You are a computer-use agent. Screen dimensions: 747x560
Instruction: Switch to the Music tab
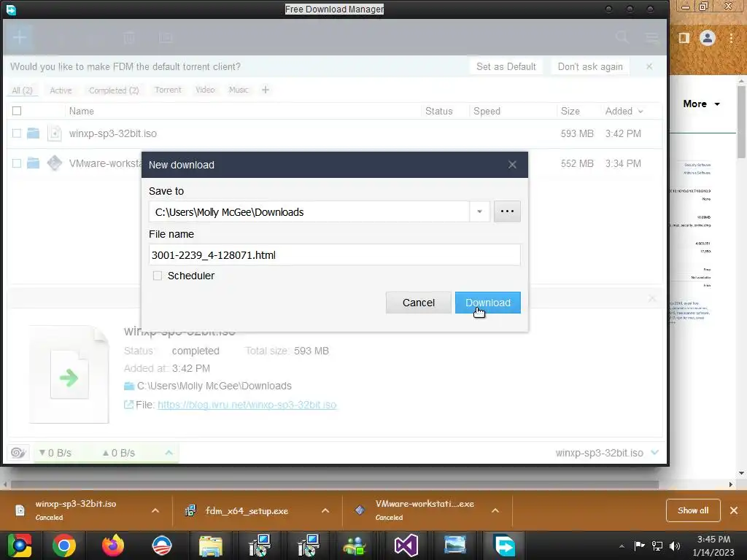click(239, 90)
